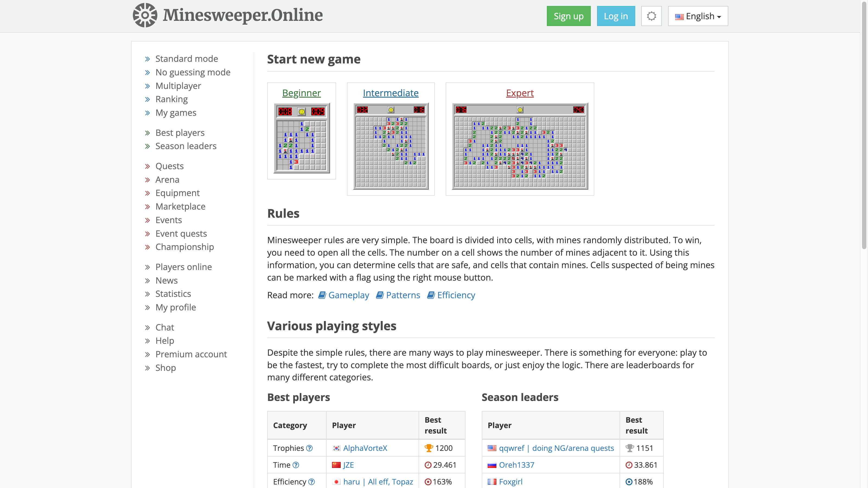Screen dimensions: 868x488
Task: Open Oreh1337 player profile link
Action: tap(516, 465)
